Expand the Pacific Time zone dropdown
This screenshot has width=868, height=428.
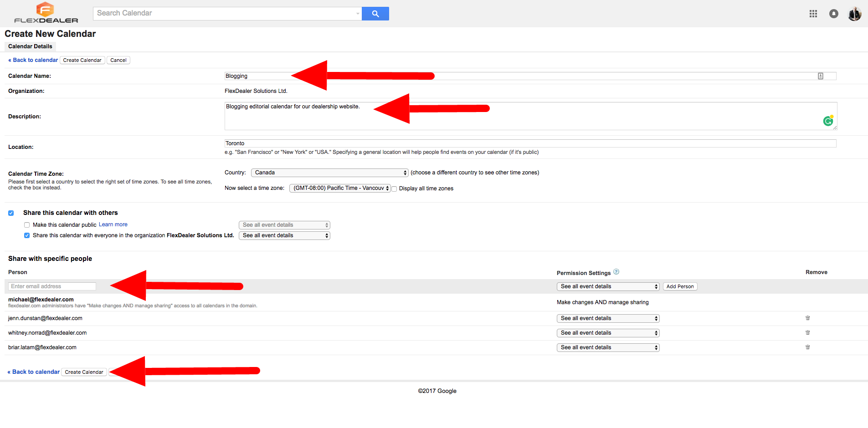[x=340, y=188]
